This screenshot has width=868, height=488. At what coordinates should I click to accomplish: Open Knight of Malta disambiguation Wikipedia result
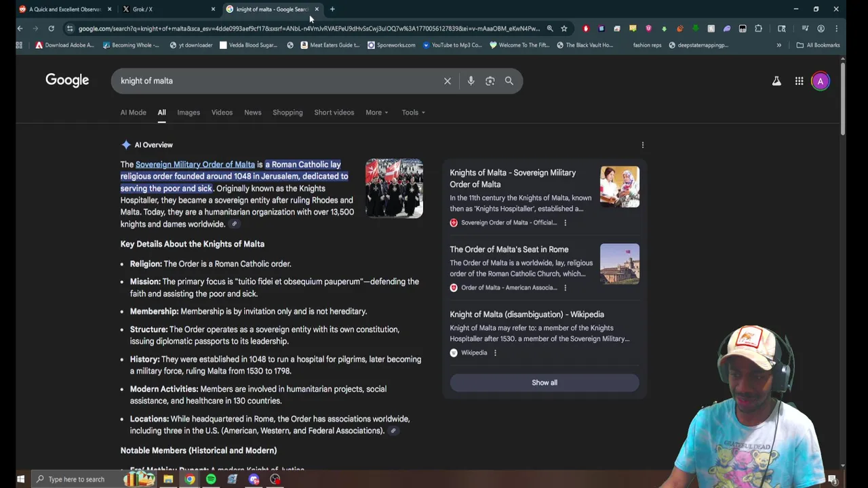tap(526, 314)
